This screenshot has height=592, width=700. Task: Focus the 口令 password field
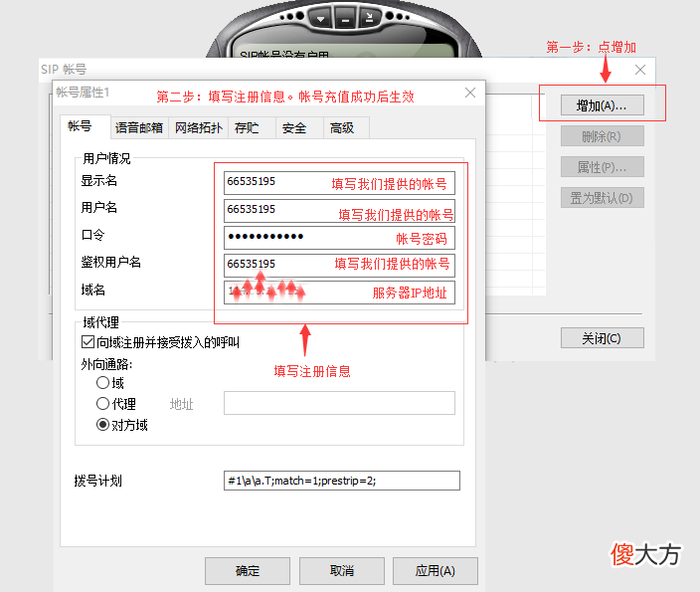[x=339, y=238]
